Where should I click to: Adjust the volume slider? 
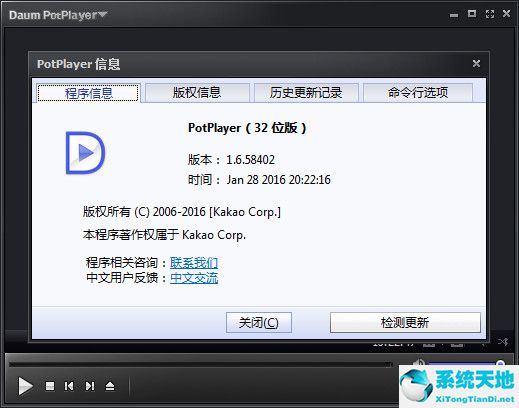tap(466, 363)
